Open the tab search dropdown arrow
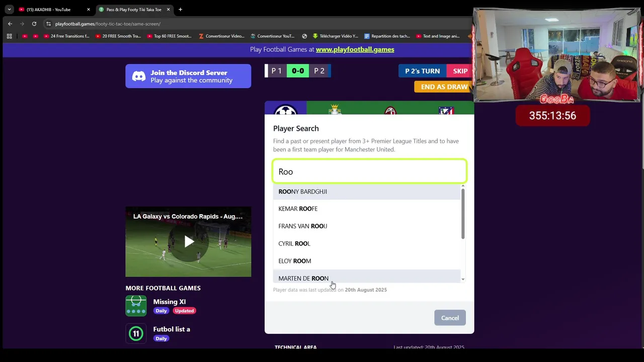Screen dimensions: 644x362 click(9, 10)
